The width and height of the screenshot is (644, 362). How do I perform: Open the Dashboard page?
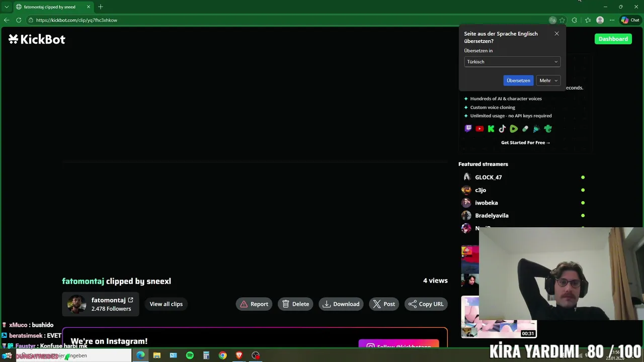[613, 39]
